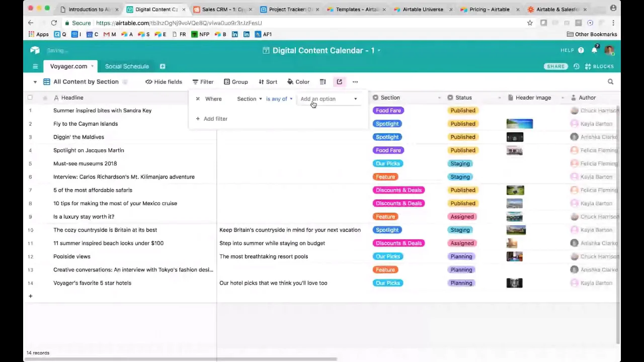Screen dimensions: 644x362
Task: Switch to Social Schedule table tab
Action: pos(127,66)
